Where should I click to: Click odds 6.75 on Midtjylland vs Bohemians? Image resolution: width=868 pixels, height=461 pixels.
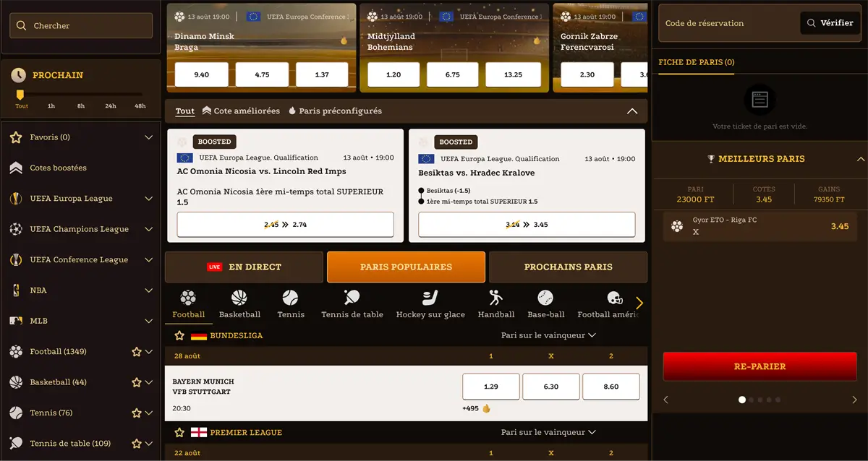453,74
